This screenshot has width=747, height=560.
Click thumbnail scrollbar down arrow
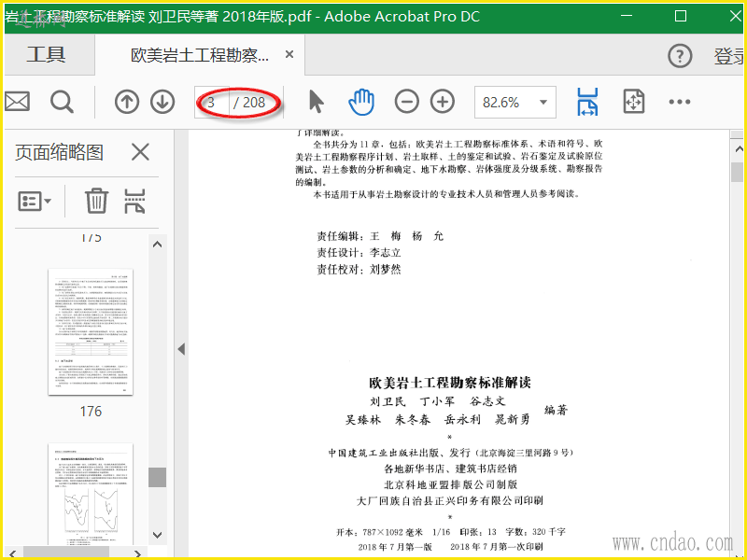157,535
